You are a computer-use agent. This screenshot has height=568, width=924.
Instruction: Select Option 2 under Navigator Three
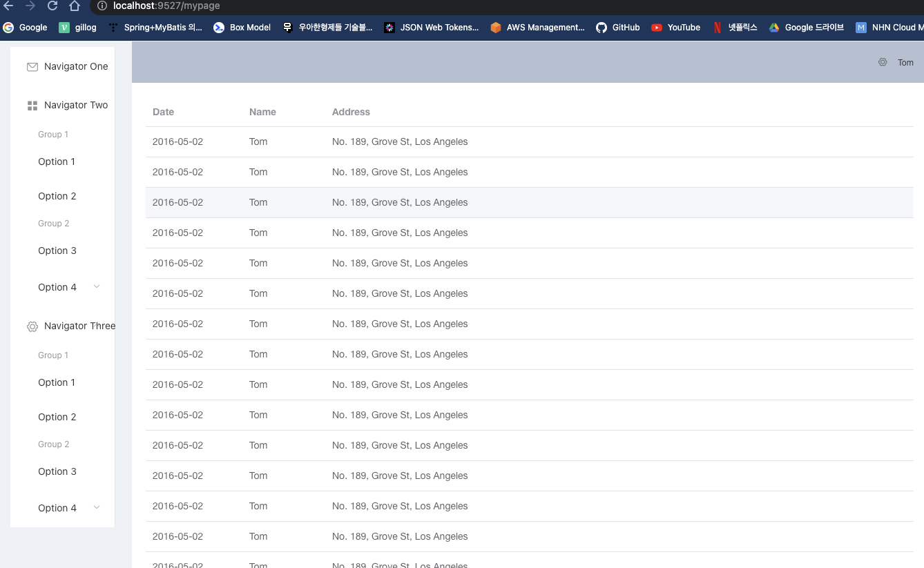pos(63,417)
